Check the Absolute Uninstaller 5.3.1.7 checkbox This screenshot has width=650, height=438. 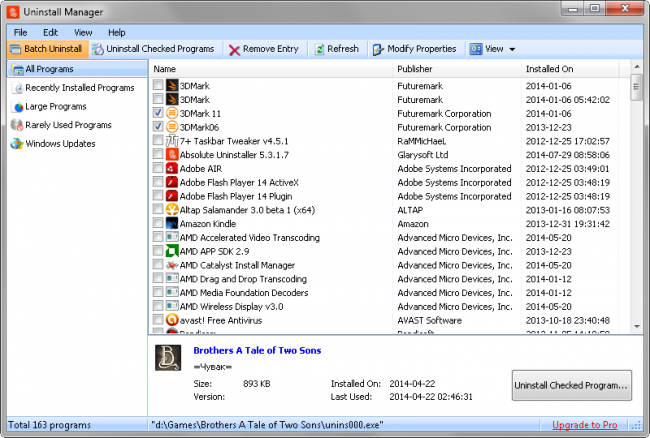[x=158, y=154]
